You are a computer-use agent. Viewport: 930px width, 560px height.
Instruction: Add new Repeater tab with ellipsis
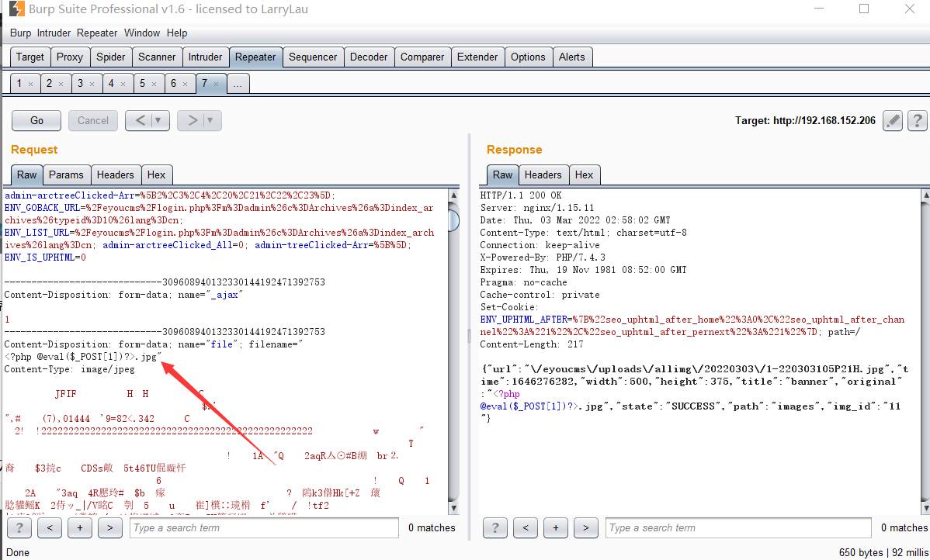pos(238,84)
